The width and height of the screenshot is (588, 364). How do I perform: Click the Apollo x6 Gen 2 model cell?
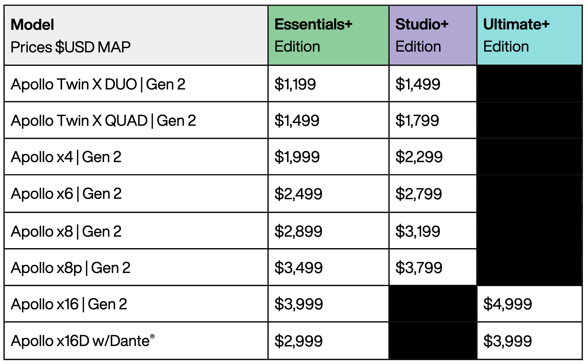(x=66, y=194)
